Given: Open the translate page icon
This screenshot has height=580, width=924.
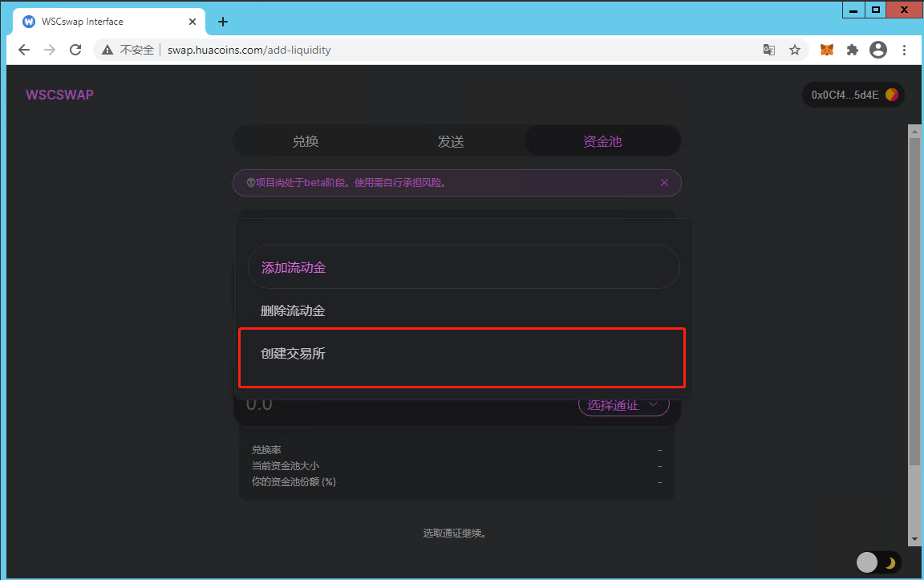Looking at the screenshot, I should [x=769, y=50].
